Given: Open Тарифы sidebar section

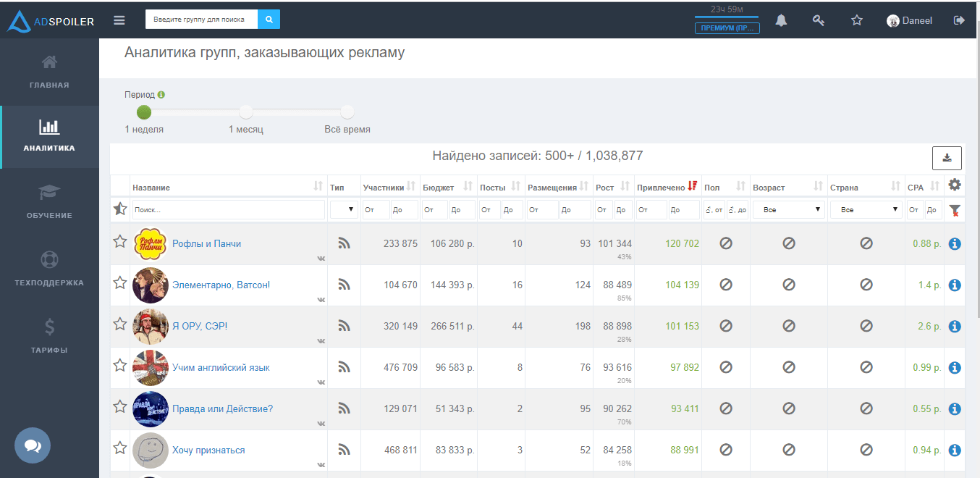Looking at the screenshot, I should click(49, 336).
